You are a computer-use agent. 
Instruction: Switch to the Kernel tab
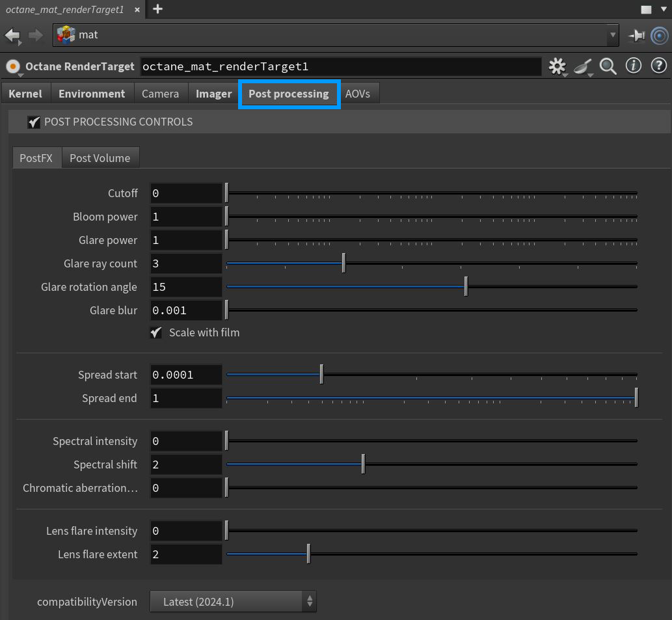pos(25,94)
